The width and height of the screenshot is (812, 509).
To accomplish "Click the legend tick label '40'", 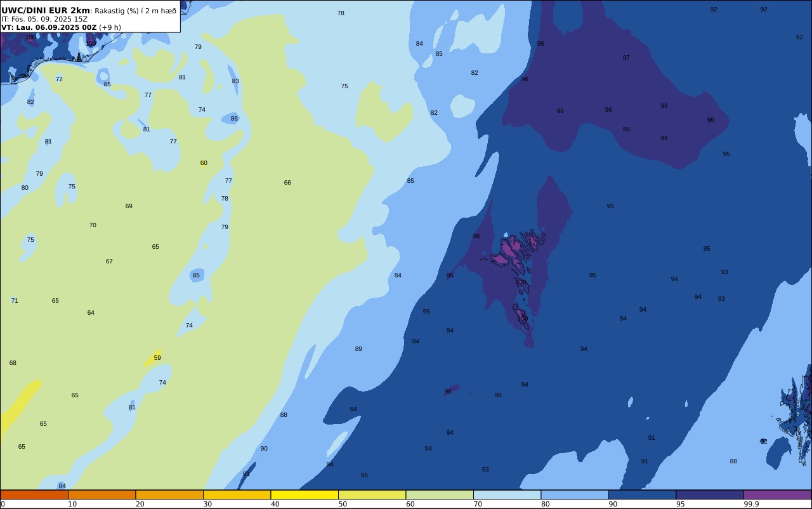I will coord(275,504).
